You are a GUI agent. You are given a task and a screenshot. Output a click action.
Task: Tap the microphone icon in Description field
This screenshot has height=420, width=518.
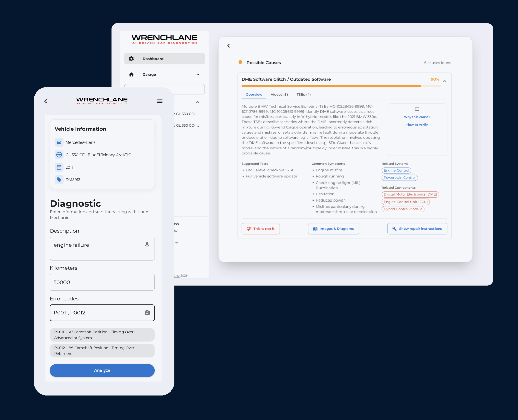(x=147, y=245)
